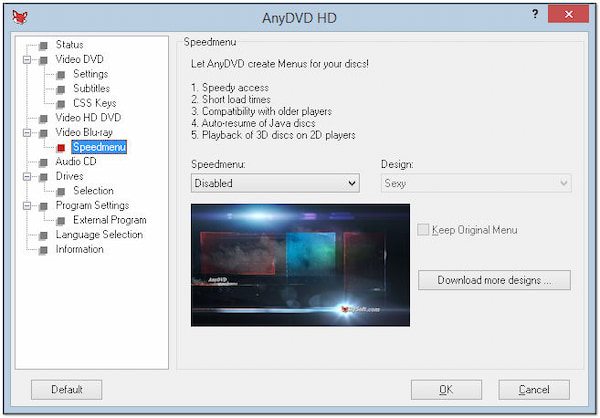Open the Subtitles tree item

pos(91,88)
